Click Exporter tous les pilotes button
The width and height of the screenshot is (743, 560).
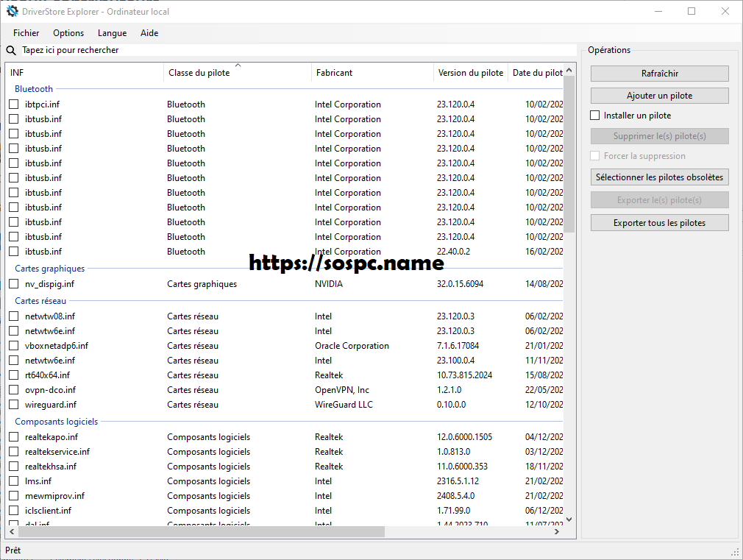coord(659,223)
